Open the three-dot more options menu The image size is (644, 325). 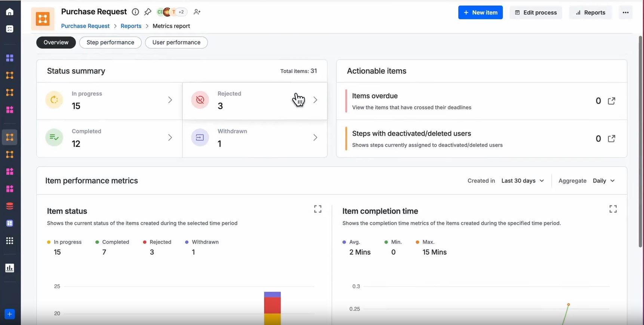point(625,12)
